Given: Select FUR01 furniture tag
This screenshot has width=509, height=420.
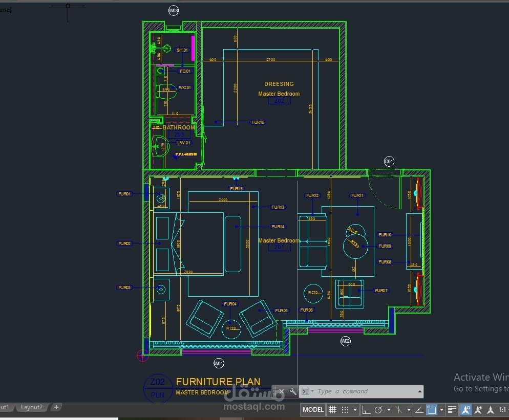Looking at the screenshot, I should [124, 194].
